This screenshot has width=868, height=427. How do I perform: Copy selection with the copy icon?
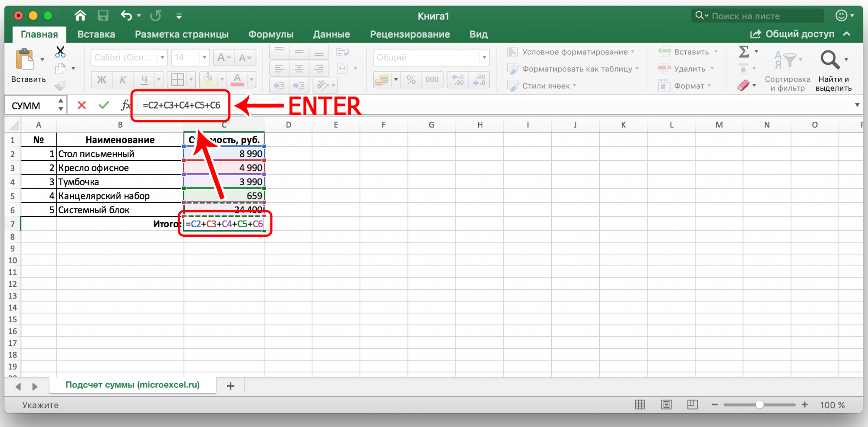(60, 69)
